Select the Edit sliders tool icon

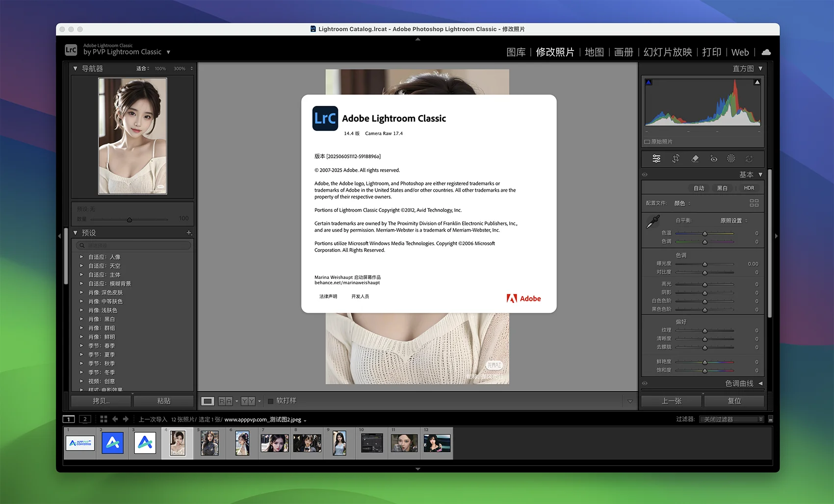click(656, 158)
